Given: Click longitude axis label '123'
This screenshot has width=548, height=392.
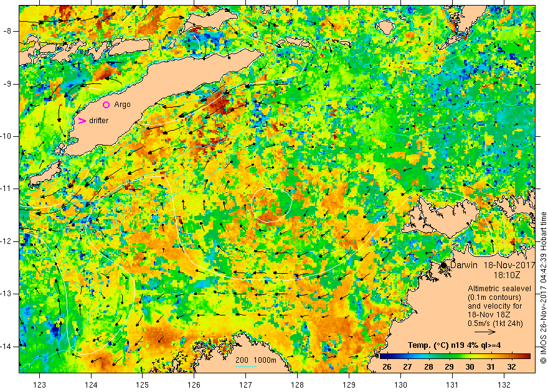Looking at the screenshot, I should coord(39,385).
